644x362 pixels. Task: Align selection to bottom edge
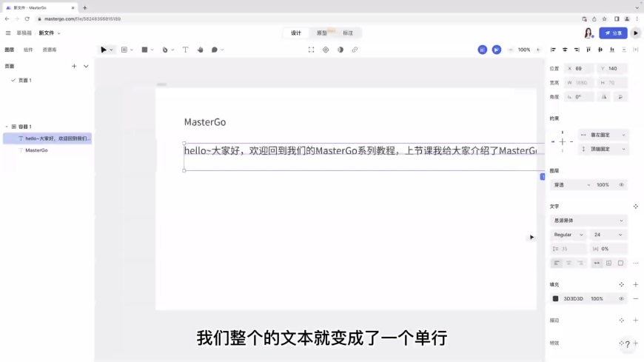(612, 50)
